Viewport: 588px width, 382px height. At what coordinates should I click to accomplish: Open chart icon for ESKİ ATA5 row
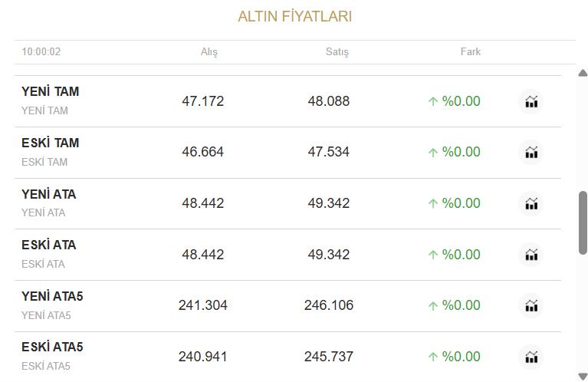click(x=531, y=357)
